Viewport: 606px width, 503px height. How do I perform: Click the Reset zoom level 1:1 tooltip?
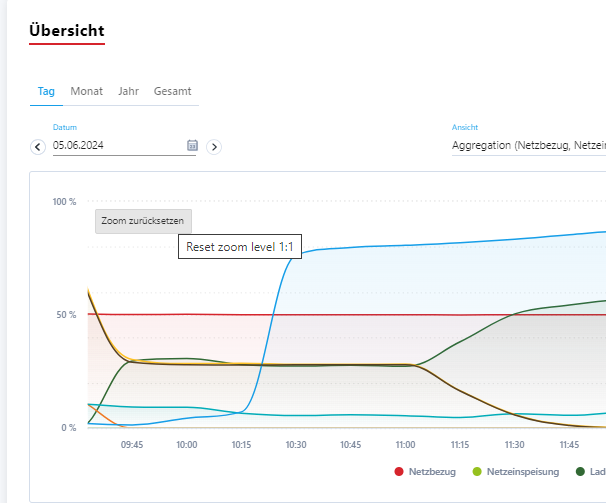[x=239, y=246]
